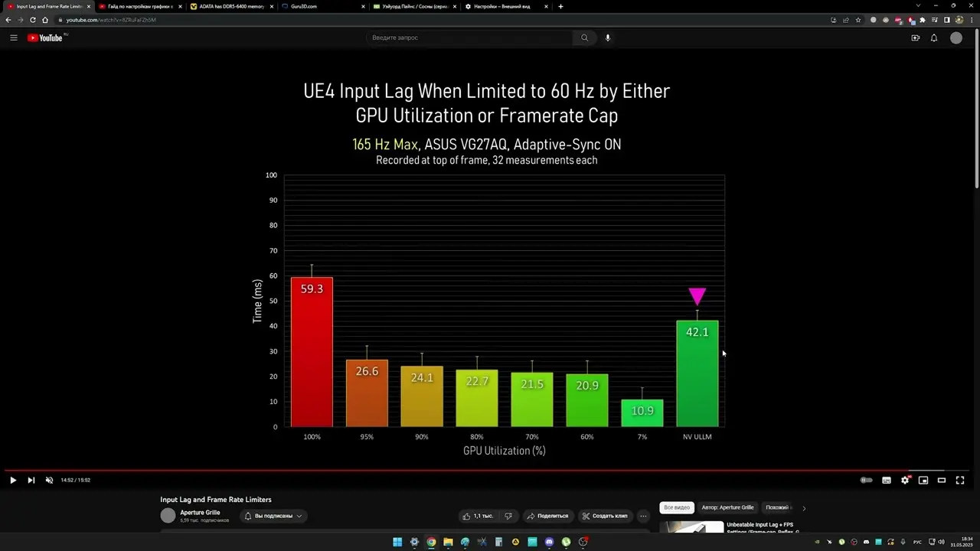
Task: Open a new browser tab
Action: 560,6
